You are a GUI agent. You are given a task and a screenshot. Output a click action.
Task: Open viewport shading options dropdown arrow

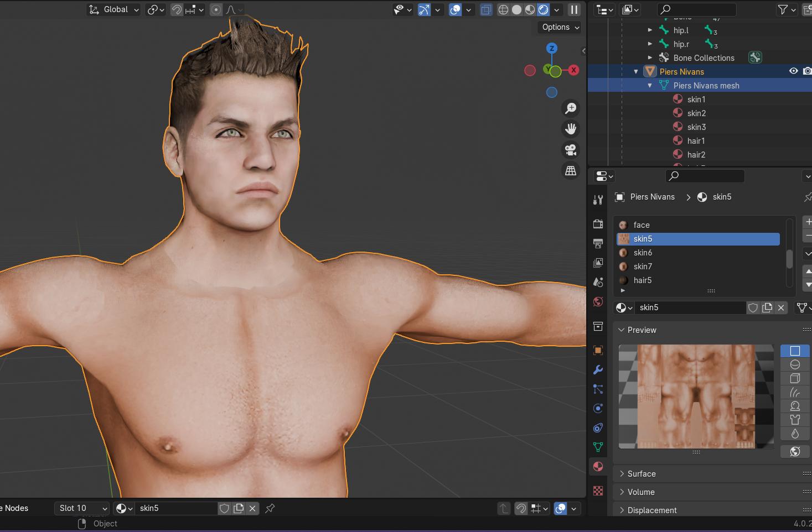click(556, 9)
